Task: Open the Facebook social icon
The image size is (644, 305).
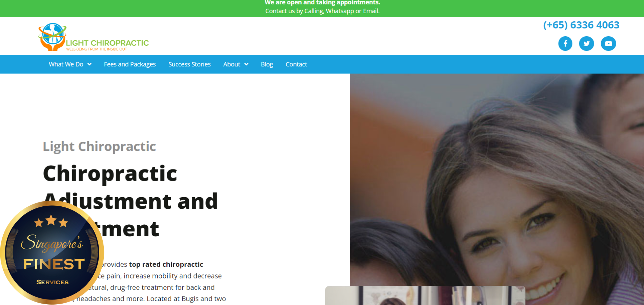Action: click(x=565, y=44)
